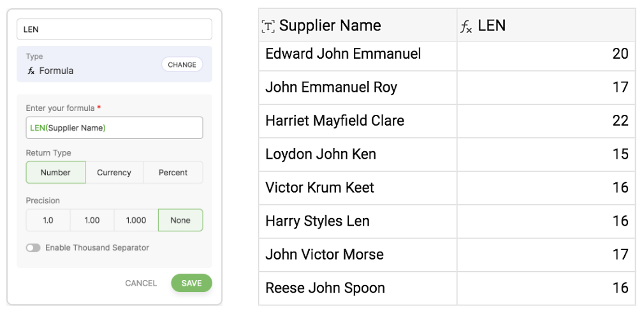Set precision to 1.000
Screen dimensions: 644x315
(136, 220)
